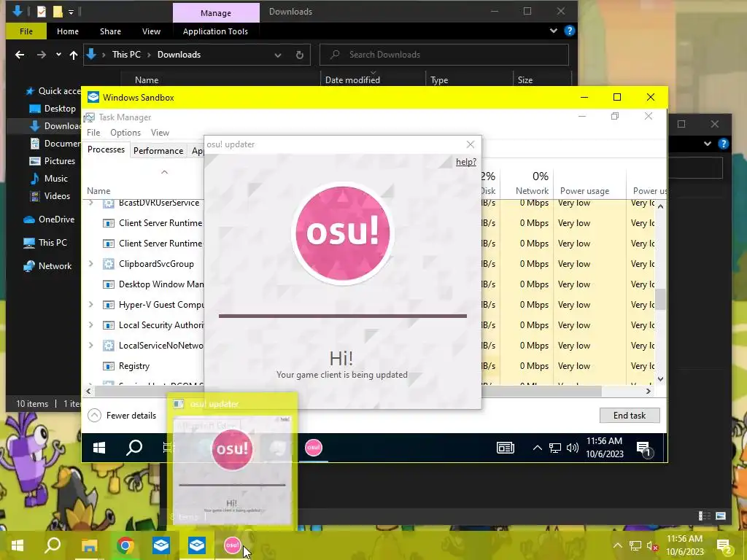The height and width of the screenshot is (560, 747).
Task: Select Desktop in Explorer navigation pane
Action: pos(60,109)
